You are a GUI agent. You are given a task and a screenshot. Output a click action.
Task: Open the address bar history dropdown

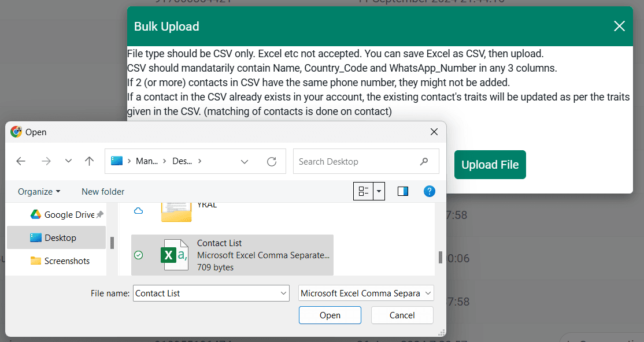[x=245, y=162]
